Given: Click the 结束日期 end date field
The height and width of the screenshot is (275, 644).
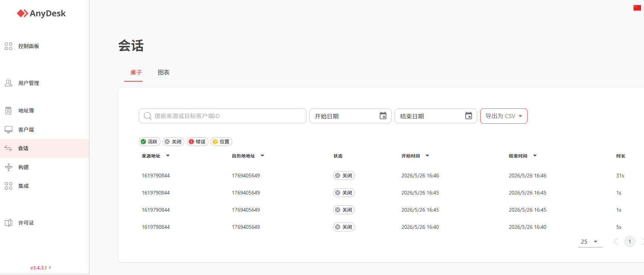Looking at the screenshot, I should pyautogui.click(x=436, y=116).
